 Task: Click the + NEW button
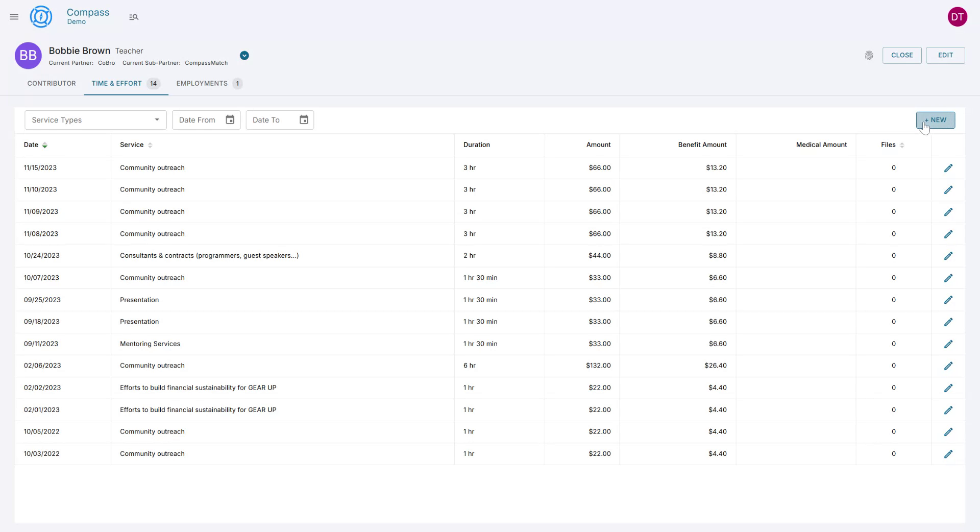[935, 120]
